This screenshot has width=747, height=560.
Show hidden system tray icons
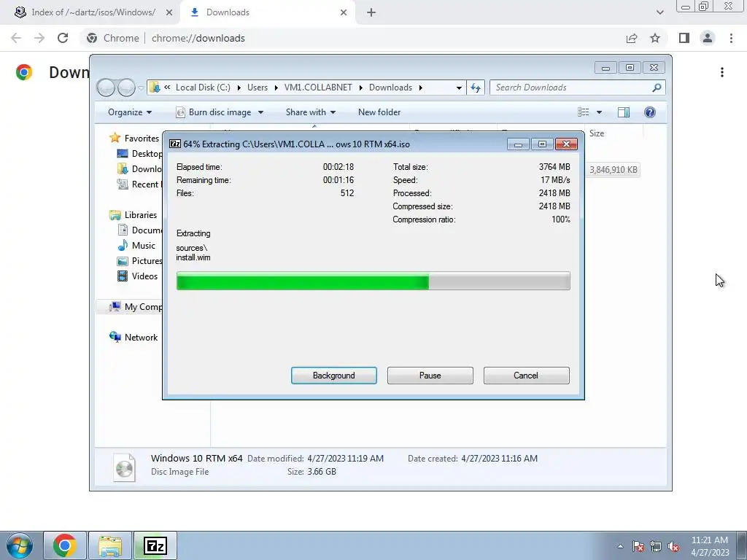[620, 546]
